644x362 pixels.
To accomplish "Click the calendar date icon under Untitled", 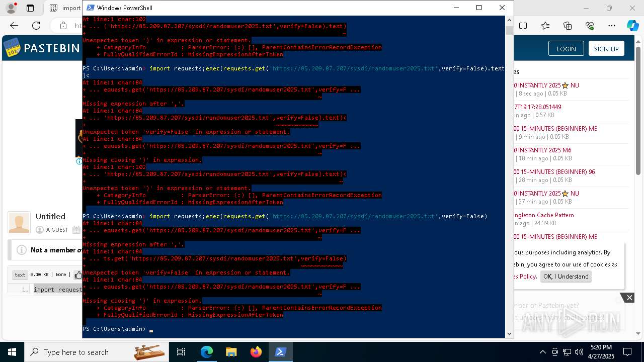I will 76,230.
